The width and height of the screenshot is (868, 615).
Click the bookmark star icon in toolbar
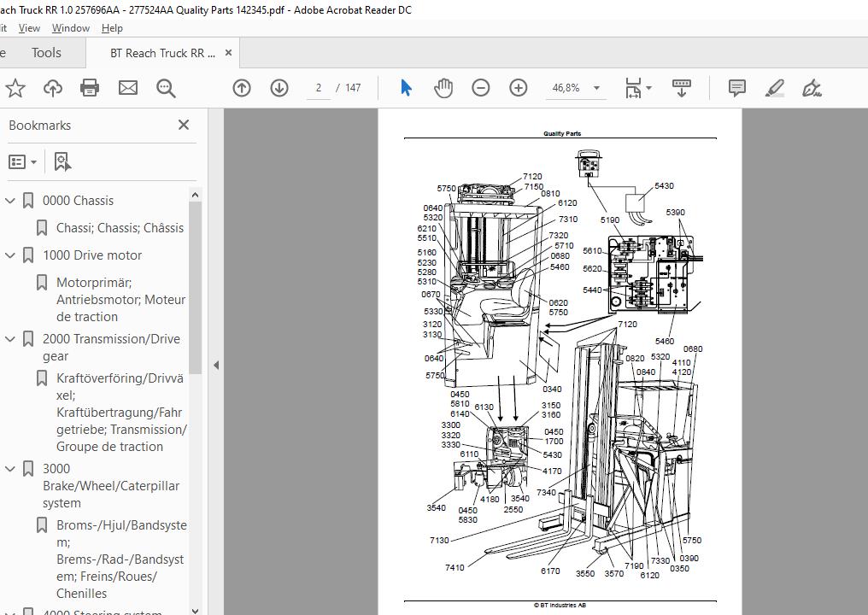click(x=15, y=88)
